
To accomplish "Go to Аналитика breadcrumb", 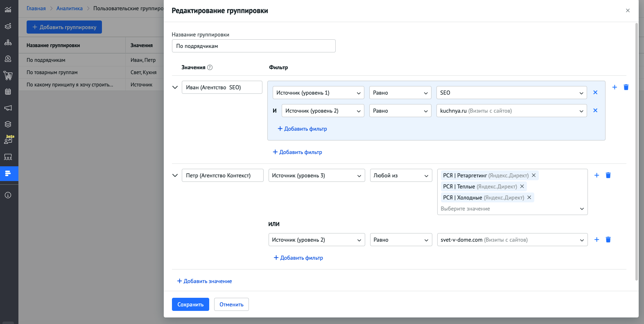I will (x=70, y=8).
